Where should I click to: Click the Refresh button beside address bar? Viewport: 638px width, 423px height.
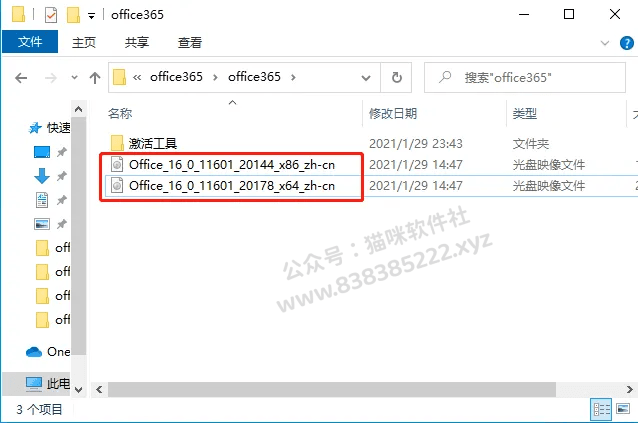pos(396,77)
